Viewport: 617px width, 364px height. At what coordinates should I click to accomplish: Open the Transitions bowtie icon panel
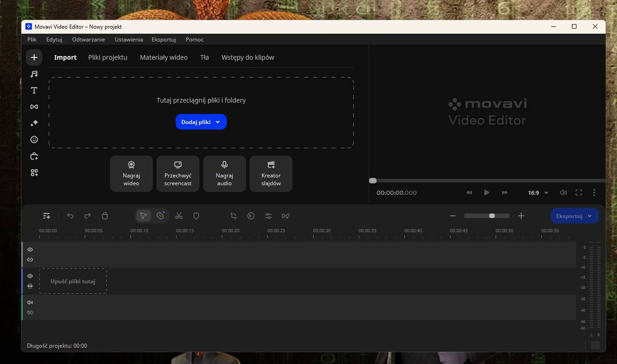coord(34,107)
